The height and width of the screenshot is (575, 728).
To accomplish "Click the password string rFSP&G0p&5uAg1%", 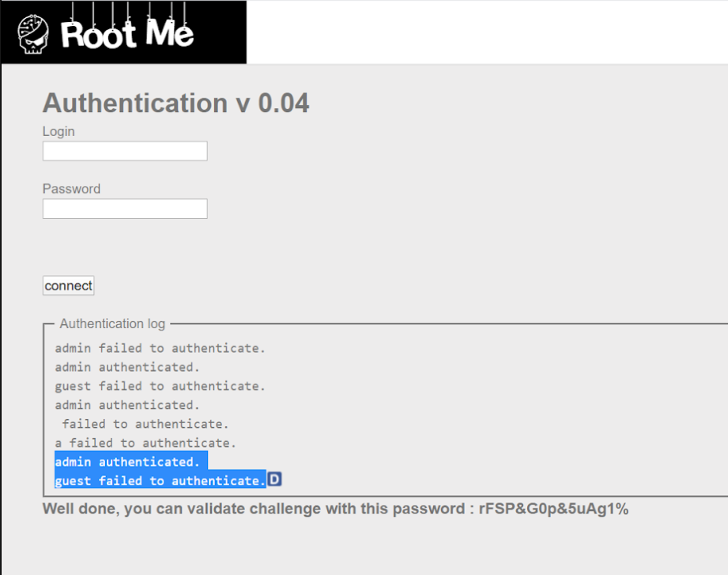I will (x=553, y=509).
